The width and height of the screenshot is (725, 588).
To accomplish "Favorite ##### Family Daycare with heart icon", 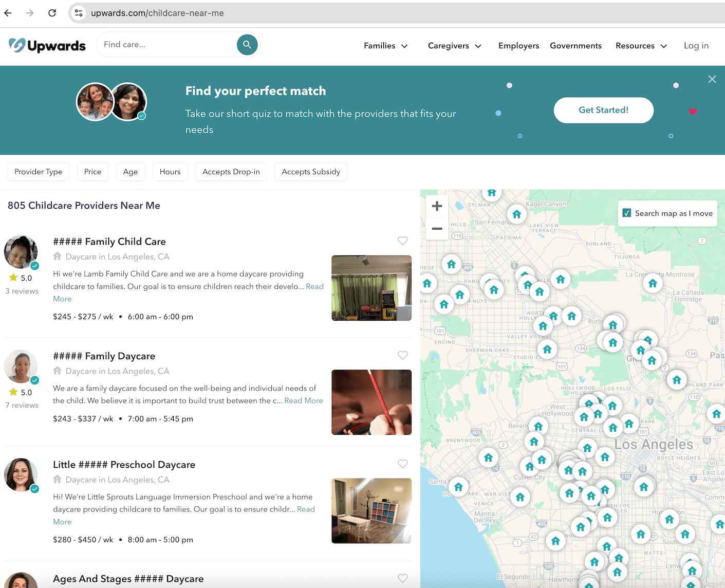I will click(403, 355).
